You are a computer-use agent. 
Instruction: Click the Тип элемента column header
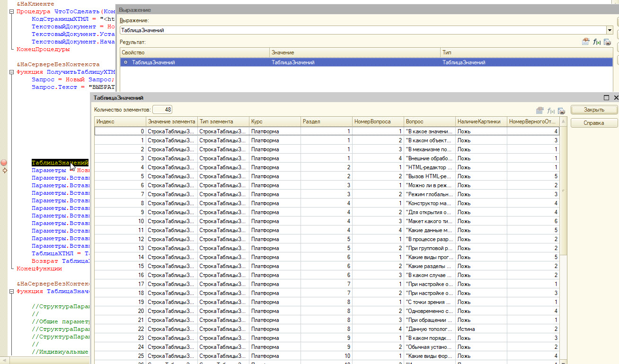pos(223,121)
